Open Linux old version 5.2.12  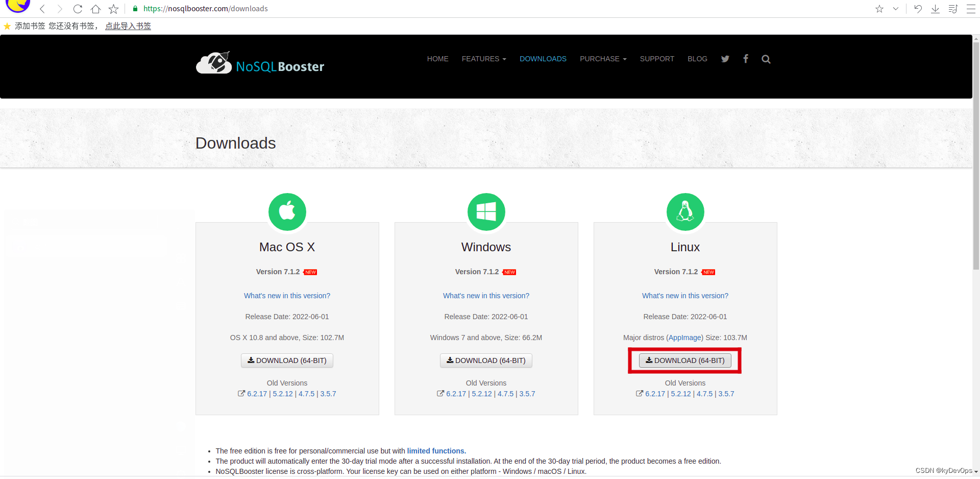681,394
